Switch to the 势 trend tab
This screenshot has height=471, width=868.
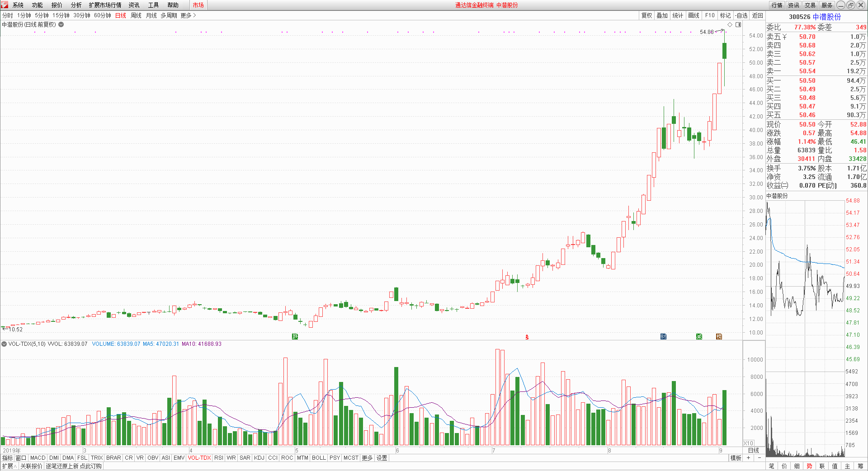pyautogui.click(x=809, y=466)
